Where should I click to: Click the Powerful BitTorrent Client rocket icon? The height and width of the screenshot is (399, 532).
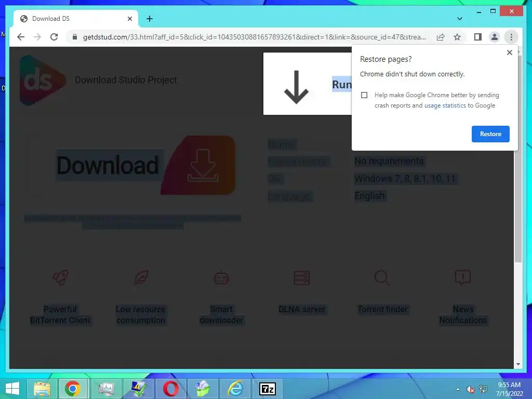pyautogui.click(x=60, y=277)
